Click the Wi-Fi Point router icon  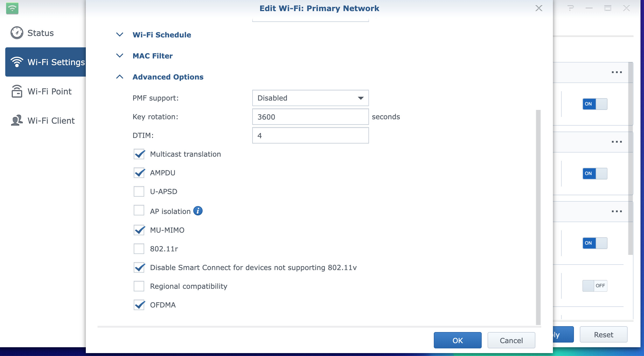click(x=17, y=91)
